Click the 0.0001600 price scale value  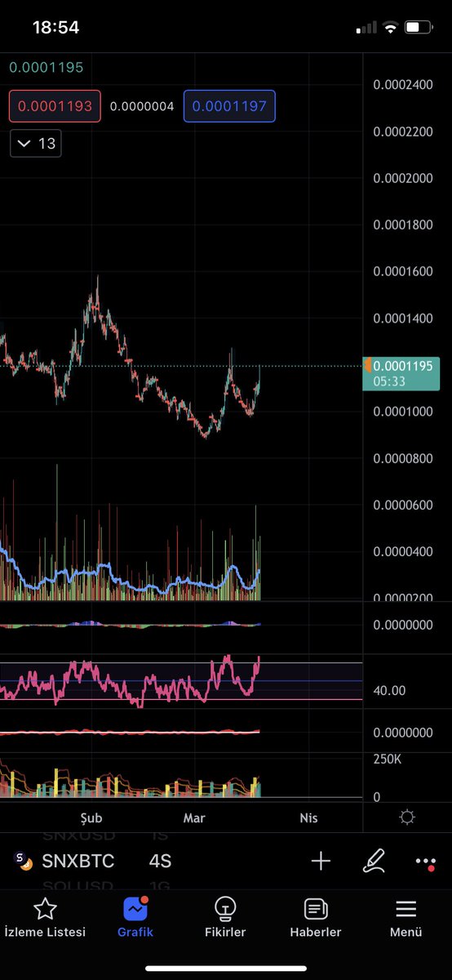[x=402, y=271]
